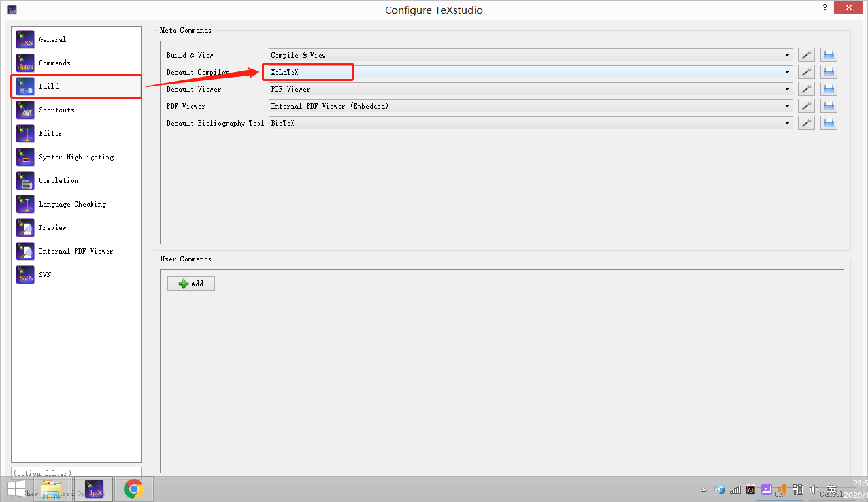868x502 pixels.
Task: Add a new user command
Action: (191, 284)
